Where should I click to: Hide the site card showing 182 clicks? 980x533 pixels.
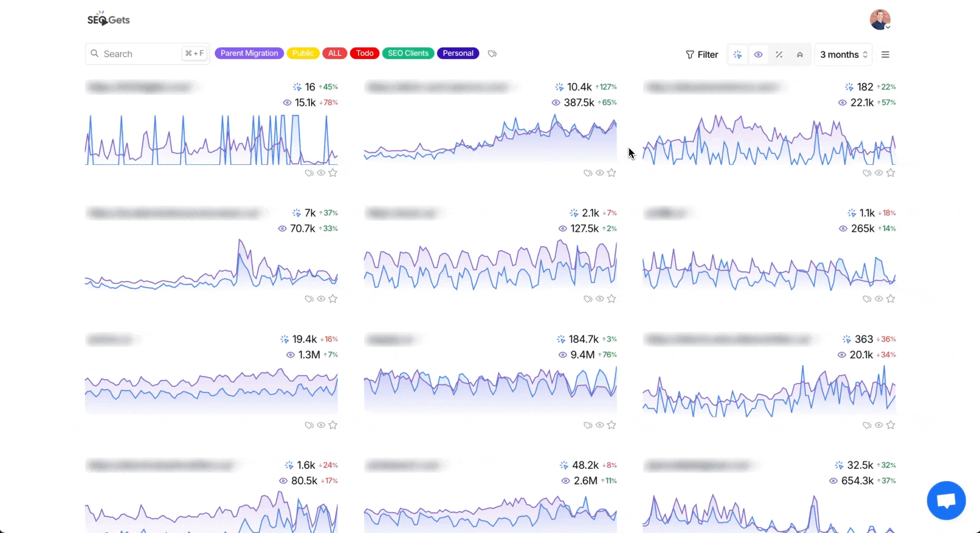[x=879, y=173]
